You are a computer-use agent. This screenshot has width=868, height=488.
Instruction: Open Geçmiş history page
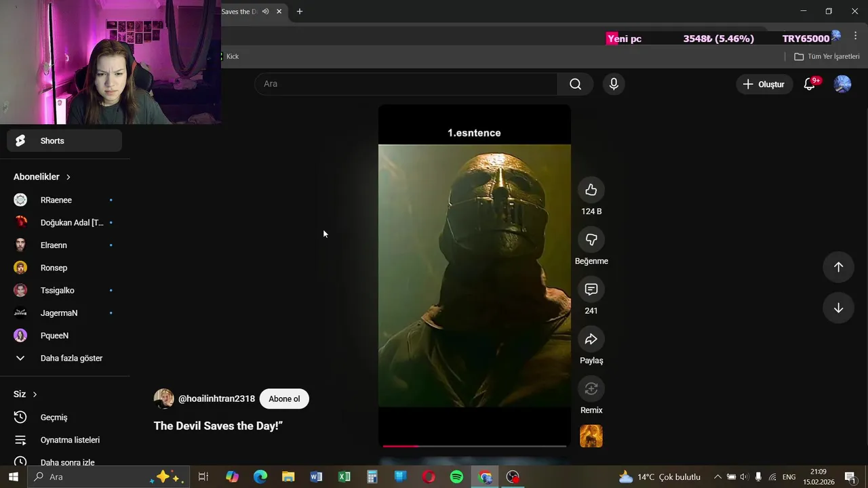pyautogui.click(x=64, y=418)
